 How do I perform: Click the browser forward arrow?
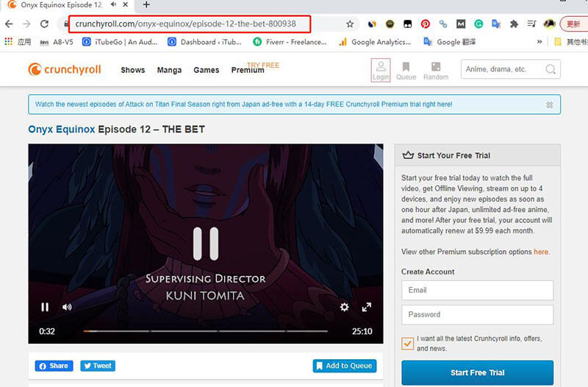coord(26,24)
